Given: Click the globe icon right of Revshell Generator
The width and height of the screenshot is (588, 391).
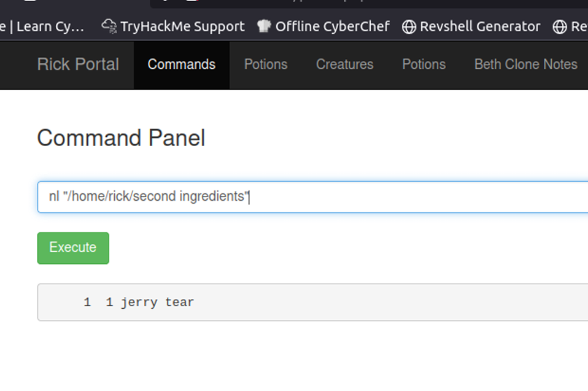Looking at the screenshot, I should coord(559,26).
